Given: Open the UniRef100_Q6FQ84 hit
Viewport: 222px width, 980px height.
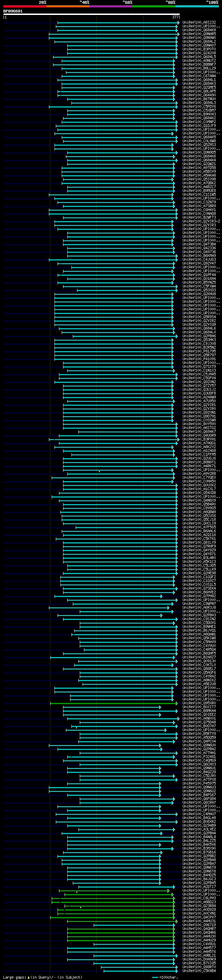Looking at the screenshot, I should click(x=199, y=799).
